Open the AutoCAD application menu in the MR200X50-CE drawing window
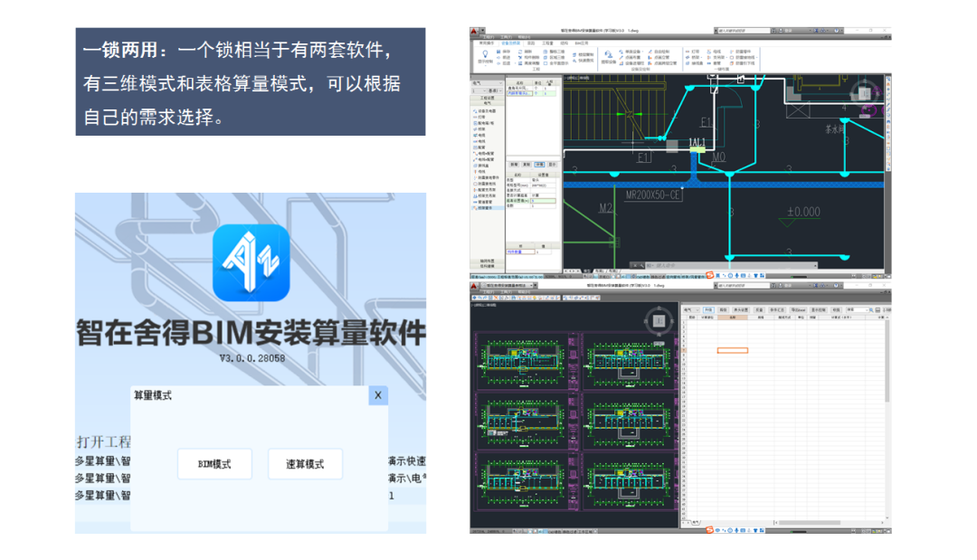The width and height of the screenshot is (977, 560). [x=474, y=31]
